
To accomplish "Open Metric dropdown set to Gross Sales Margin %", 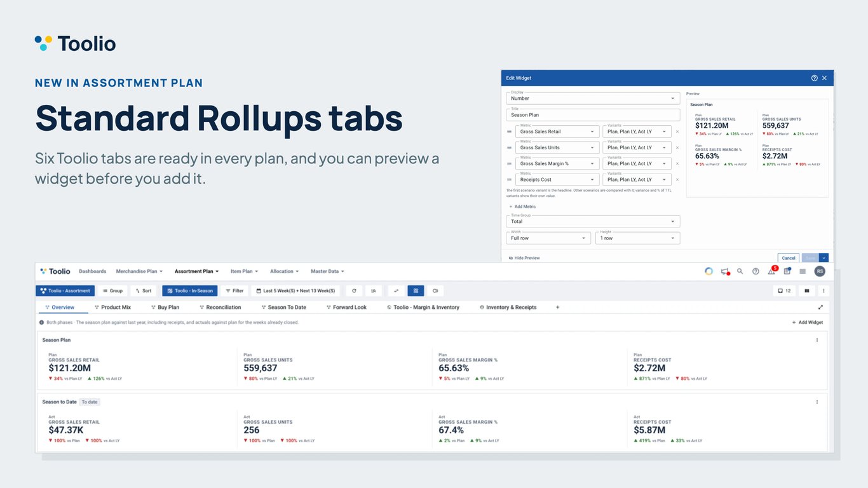I will (557, 163).
